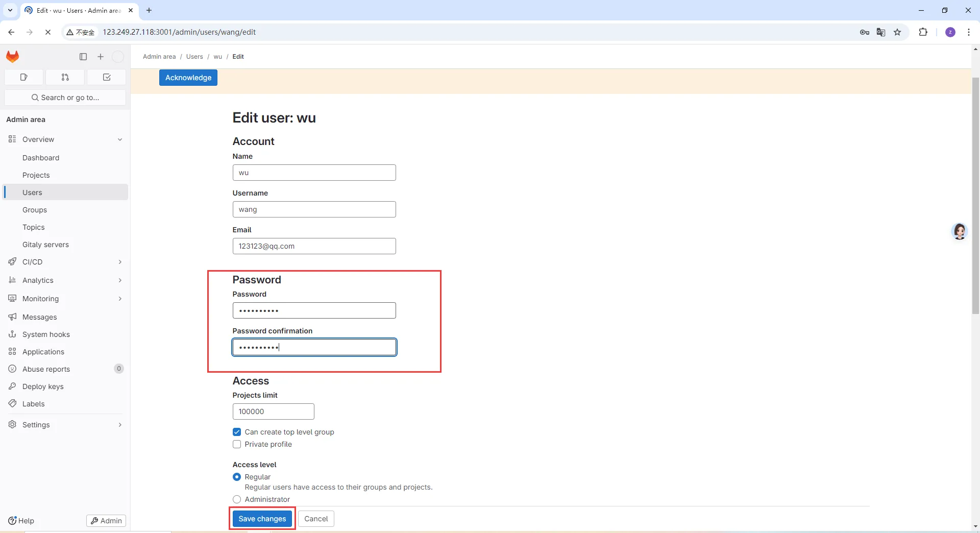The width and height of the screenshot is (980, 533).
Task: Open the user avatar menu in sidebar
Action: (x=118, y=57)
